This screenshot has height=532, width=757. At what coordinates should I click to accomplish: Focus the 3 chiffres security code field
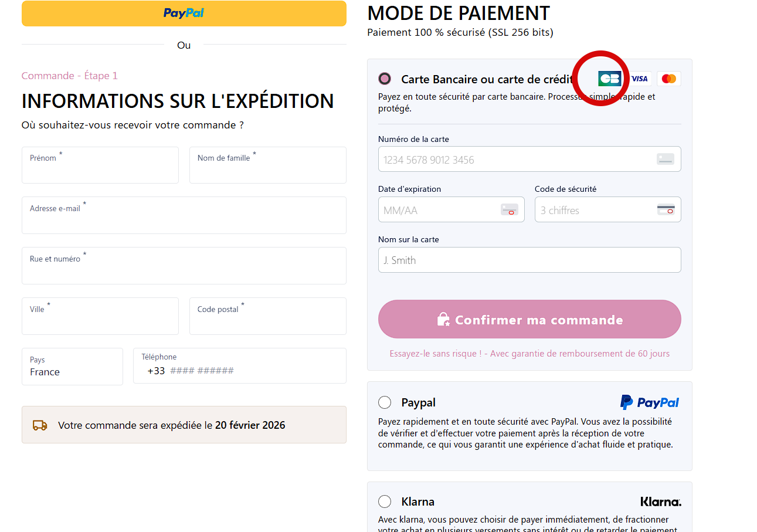point(608,209)
